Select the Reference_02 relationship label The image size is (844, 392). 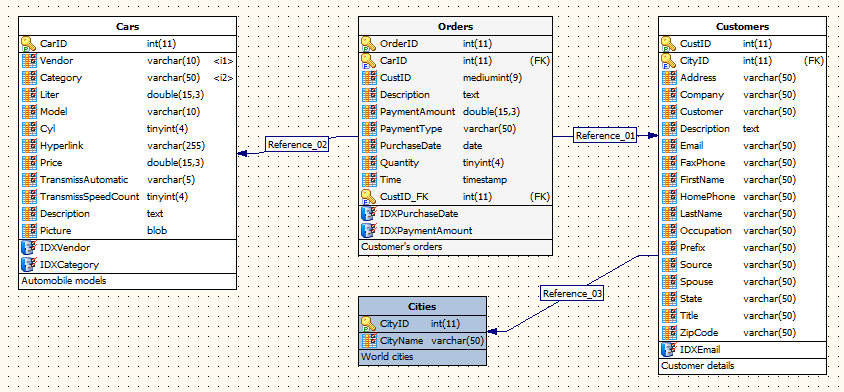click(x=297, y=144)
